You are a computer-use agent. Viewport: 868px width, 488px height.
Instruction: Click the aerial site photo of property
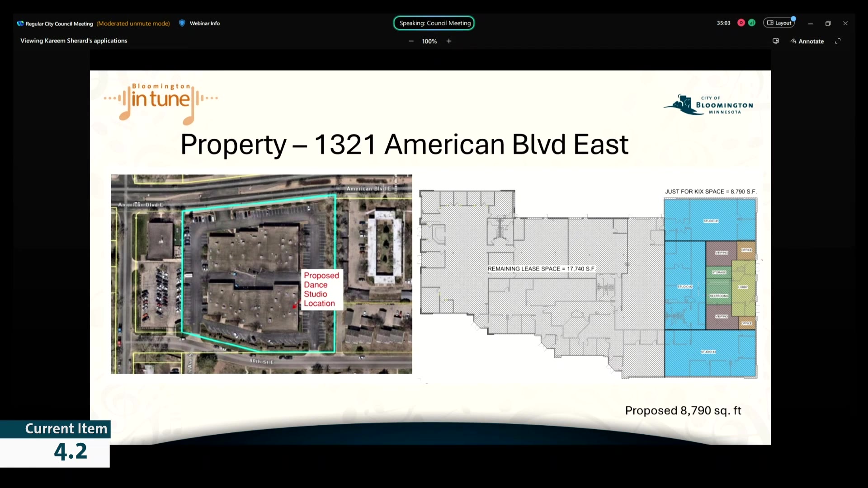261,274
